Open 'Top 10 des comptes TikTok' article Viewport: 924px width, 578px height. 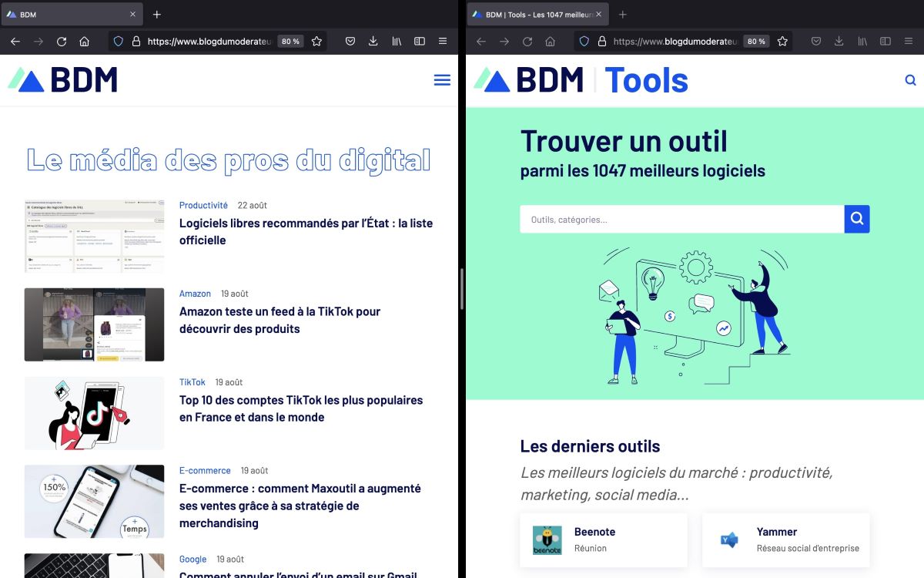301,408
